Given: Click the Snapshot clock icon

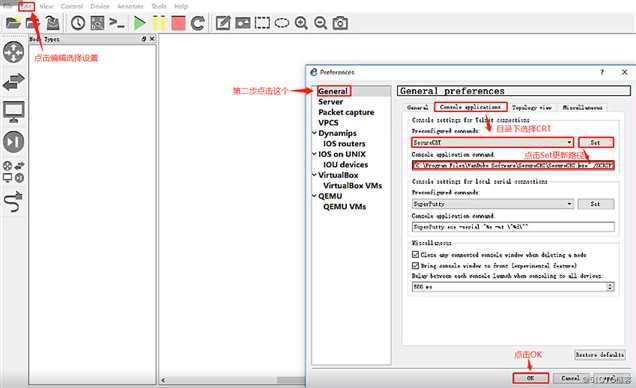Looking at the screenshot, I should 77,23.
